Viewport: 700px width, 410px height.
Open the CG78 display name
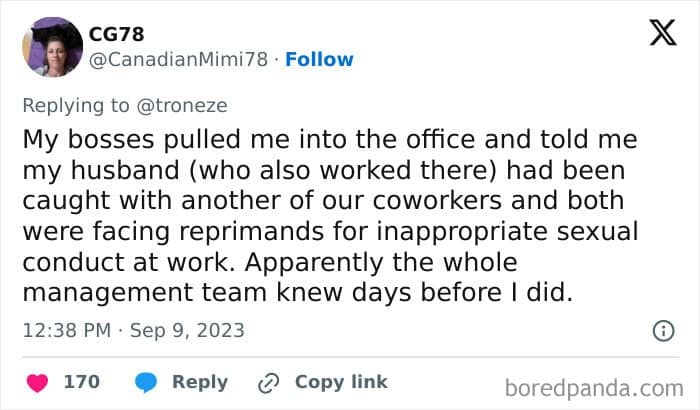(117, 35)
